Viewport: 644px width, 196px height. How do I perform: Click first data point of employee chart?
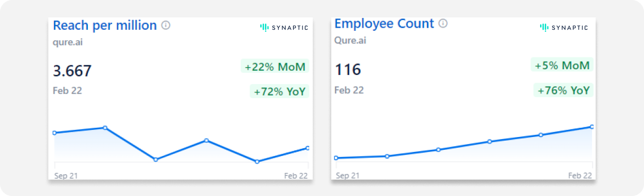(x=336, y=158)
